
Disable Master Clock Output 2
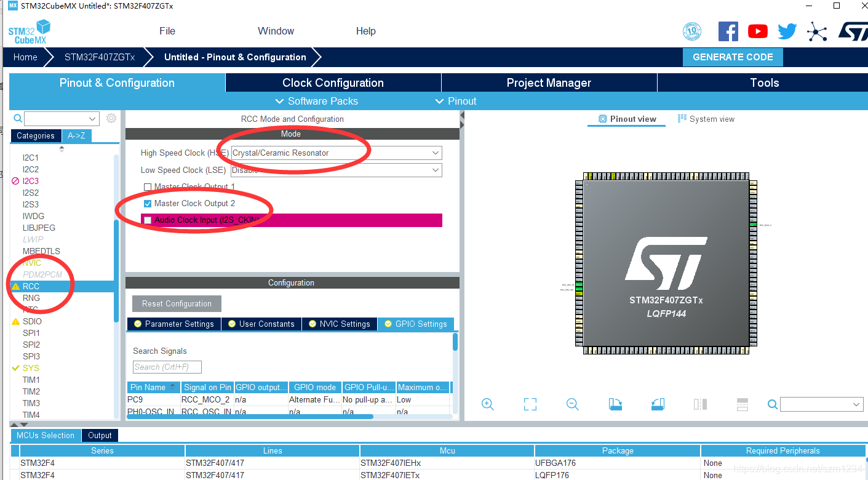coord(147,203)
